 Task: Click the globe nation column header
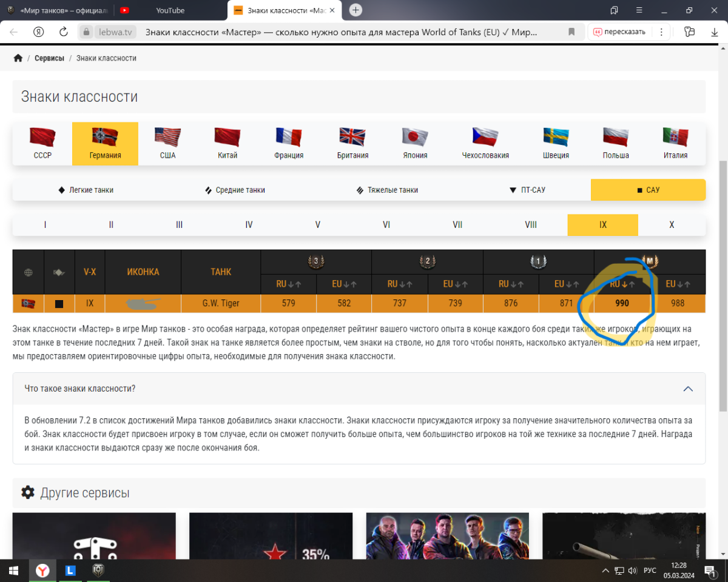point(28,272)
